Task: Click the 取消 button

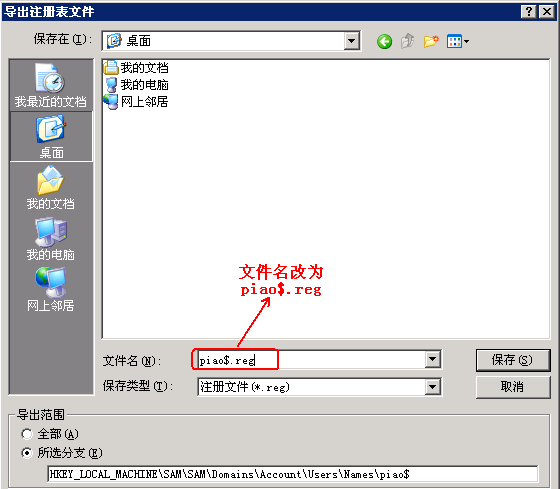Action: click(513, 387)
